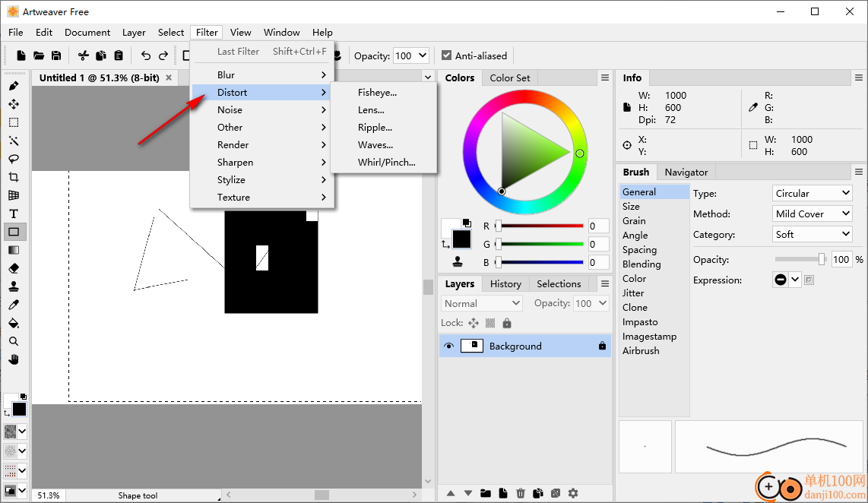
Task: Move the layer up with the arrow icon
Action: (451, 493)
